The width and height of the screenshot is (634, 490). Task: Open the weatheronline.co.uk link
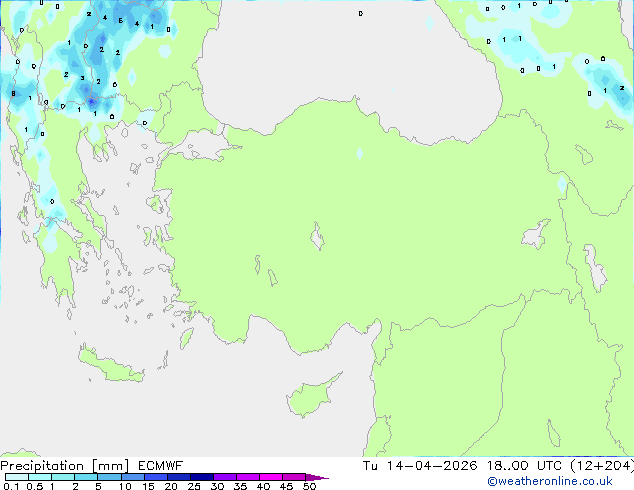point(549,481)
